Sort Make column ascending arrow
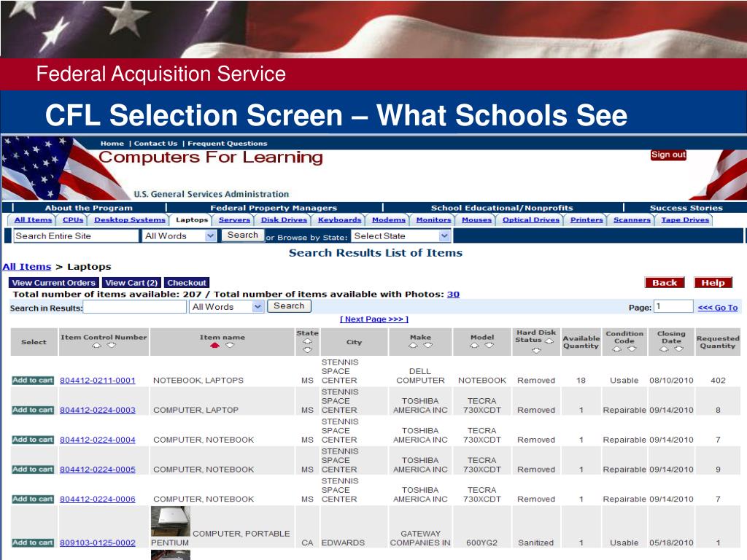Image resolution: width=747 pixels, height=560 pixels. point(413,345)
